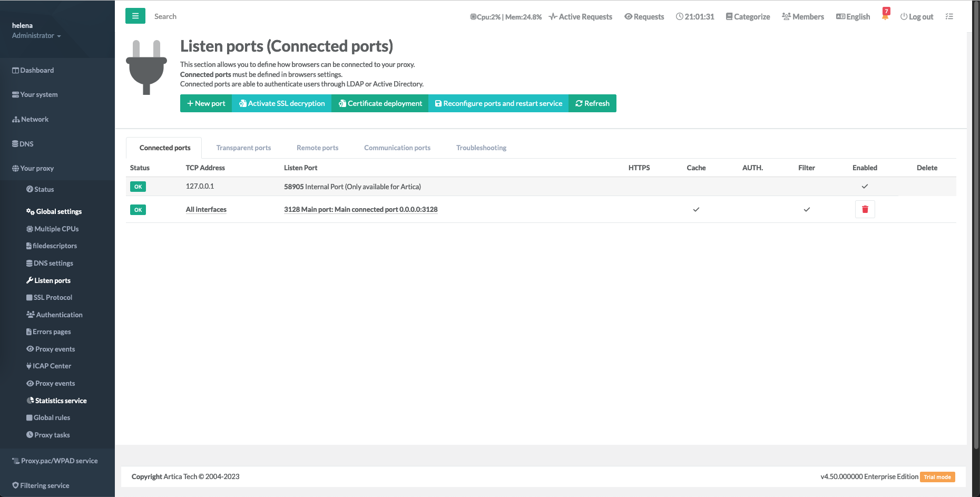Image resolution: width=980 pixels, height=497 pixels.
Task: Switch to the Troubleshooting tab
Action: [x=481, y=148]
